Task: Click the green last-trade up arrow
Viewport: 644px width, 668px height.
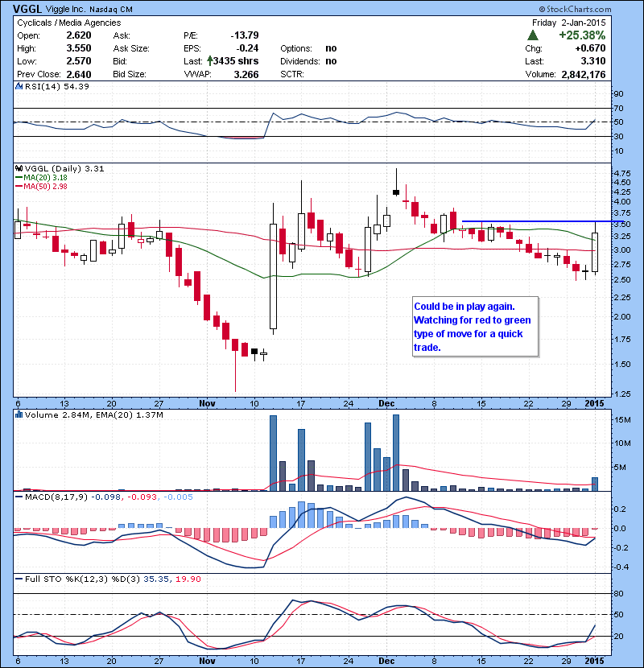Action: 209,61
